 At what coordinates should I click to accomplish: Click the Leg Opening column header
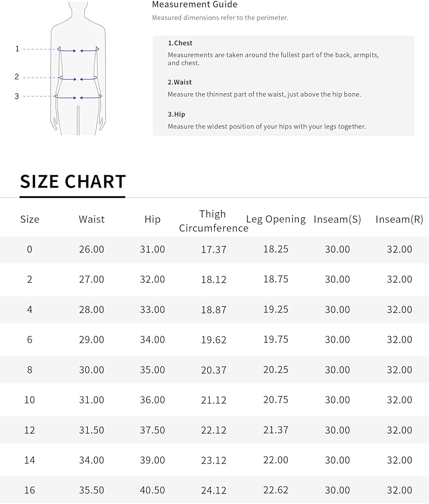[x=276, y=219]
